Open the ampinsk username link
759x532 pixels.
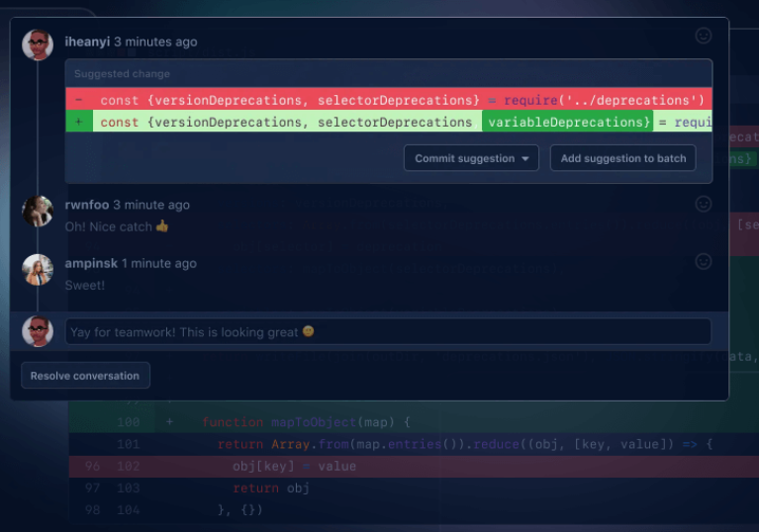(91, 264)
